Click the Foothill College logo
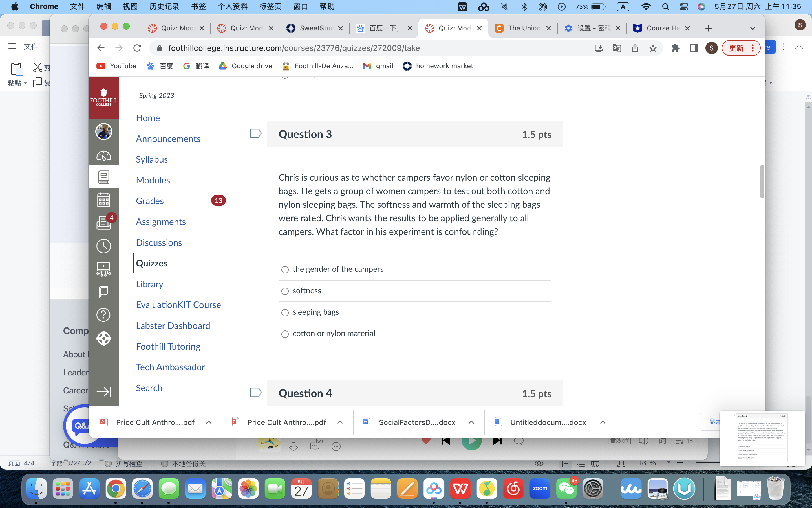The height and width of the screenshot is (508, 812). click(x=104, y=98)
